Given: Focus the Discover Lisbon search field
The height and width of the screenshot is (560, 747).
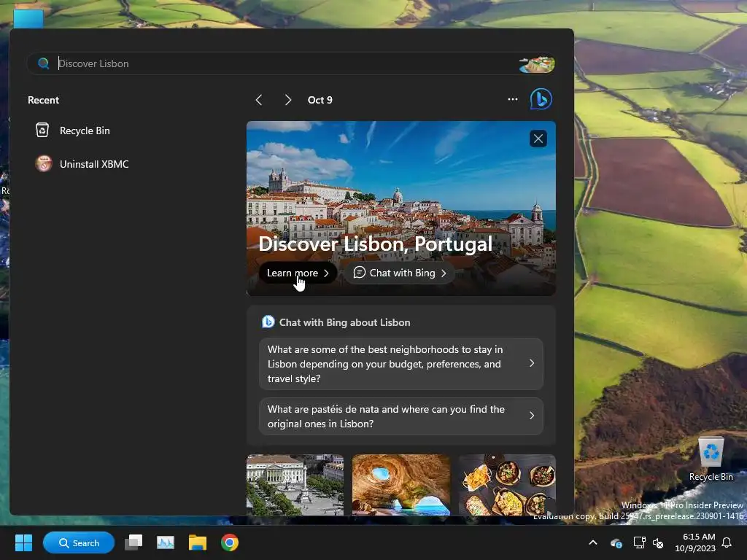Looking at the screenshot, I should [290, 63].
